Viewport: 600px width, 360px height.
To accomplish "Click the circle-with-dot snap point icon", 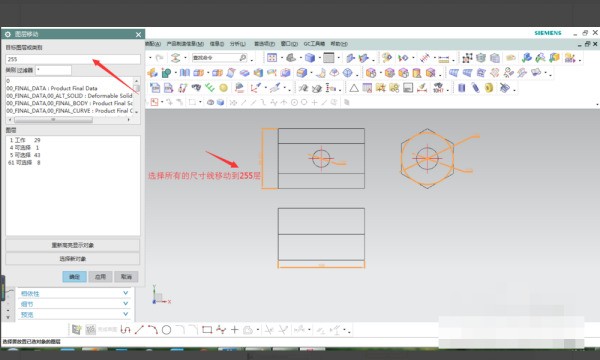I will point(294,102).
